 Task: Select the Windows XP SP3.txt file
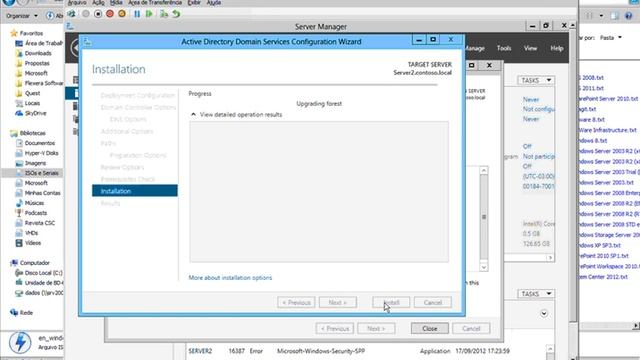point(600,245)
